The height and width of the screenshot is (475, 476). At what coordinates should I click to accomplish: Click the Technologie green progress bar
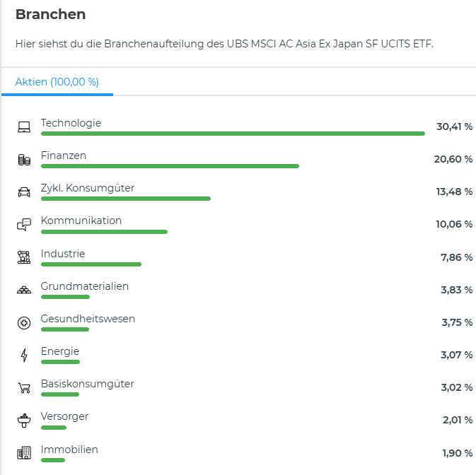coord(233,134)
